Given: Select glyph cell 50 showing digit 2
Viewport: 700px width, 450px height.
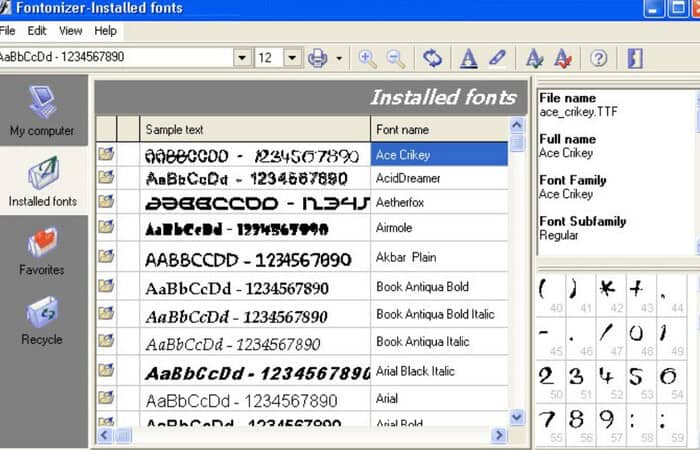Looking at the screenshot, I should 550,382.
